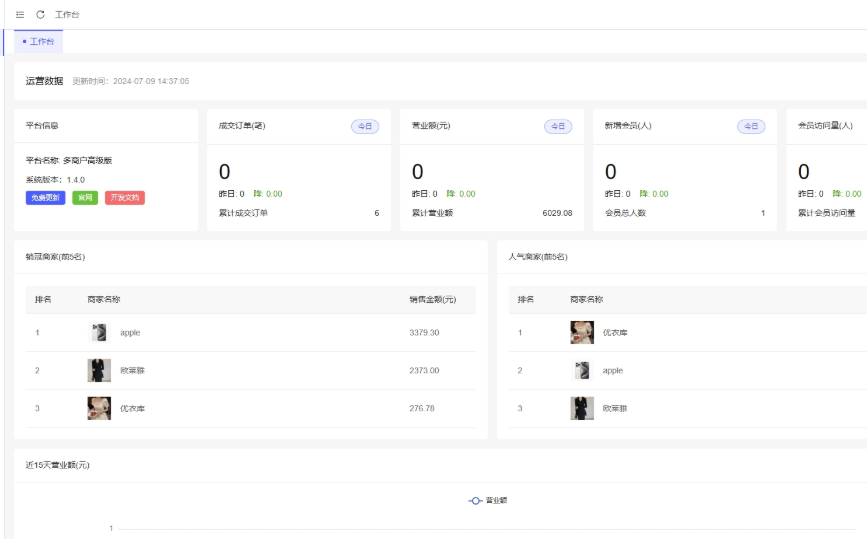
Task: Click 今日 tag on 营业额 card
Action: pyautogui.click(x=558, y=126)
